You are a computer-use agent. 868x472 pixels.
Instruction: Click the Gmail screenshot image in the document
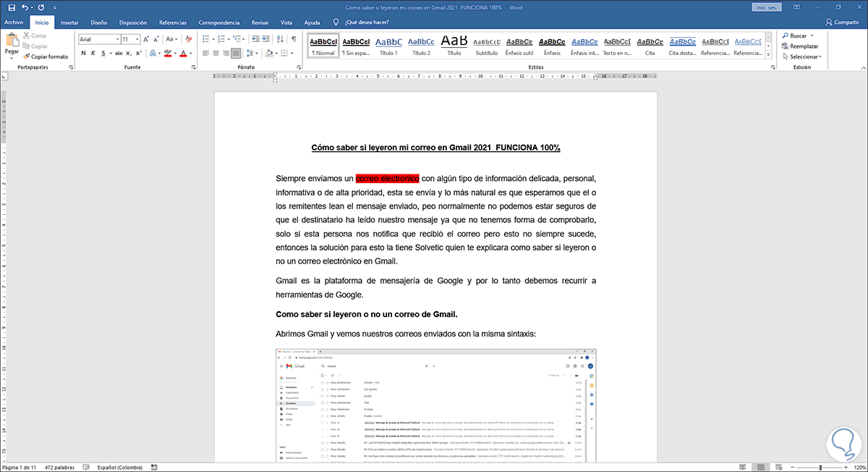(x=436, y=405)
